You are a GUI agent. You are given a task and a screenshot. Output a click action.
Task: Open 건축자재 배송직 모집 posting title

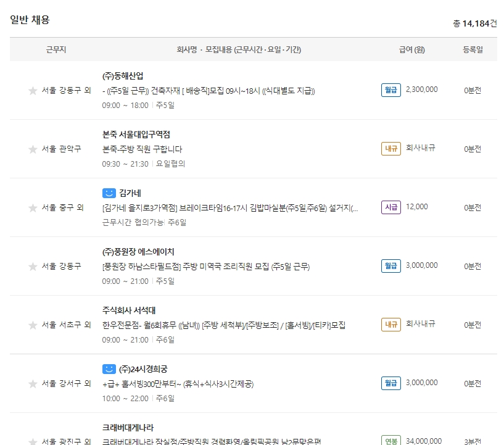[209, 91]
